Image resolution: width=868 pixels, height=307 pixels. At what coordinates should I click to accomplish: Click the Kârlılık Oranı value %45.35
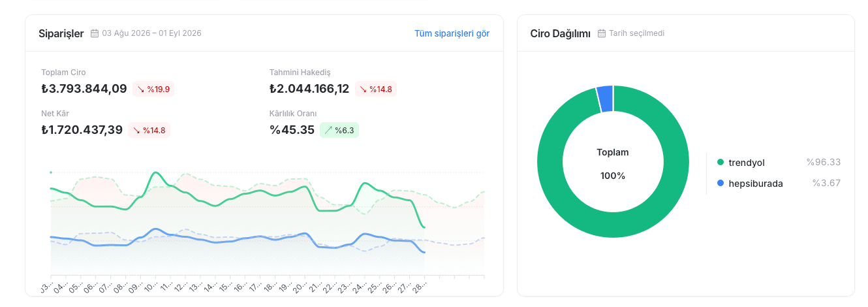(292, 130)
